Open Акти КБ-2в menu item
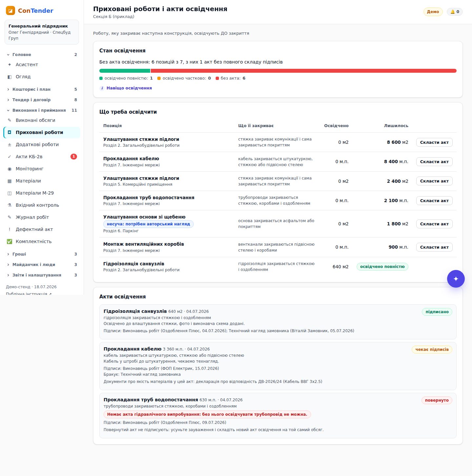Screen dimensions: 472x476 click(42, 157)
